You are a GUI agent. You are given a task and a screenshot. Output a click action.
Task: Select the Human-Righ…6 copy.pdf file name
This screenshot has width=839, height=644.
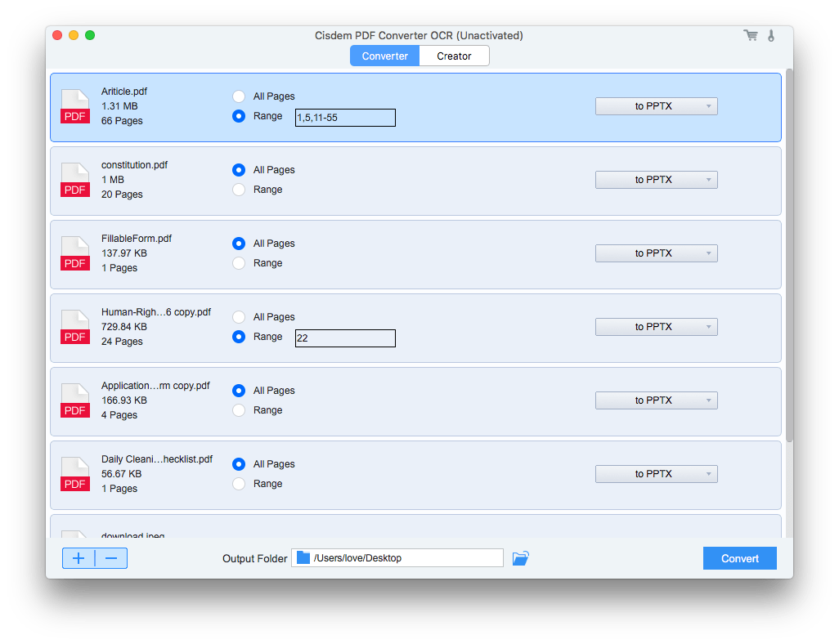(156, 312)
